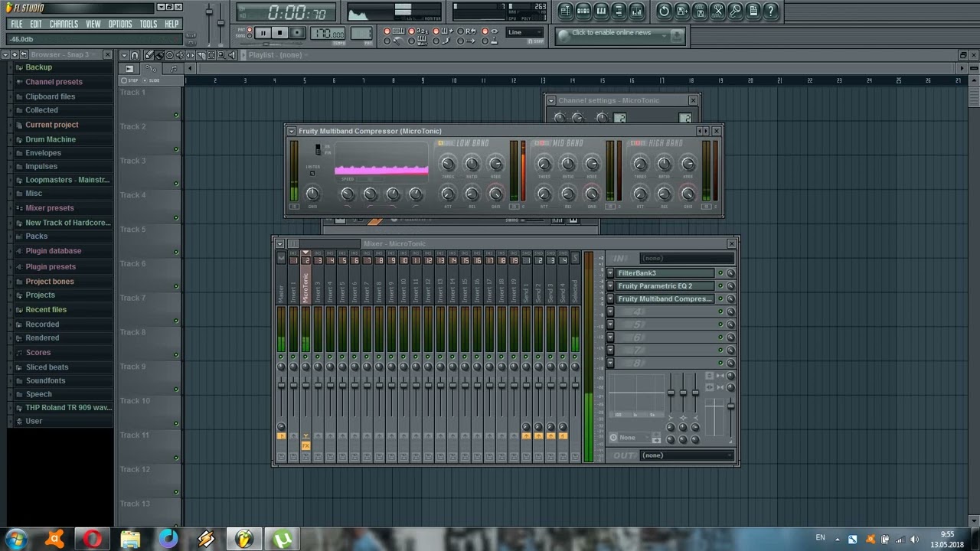Open uTorrent from Windows taskbar

coord(283,540)
